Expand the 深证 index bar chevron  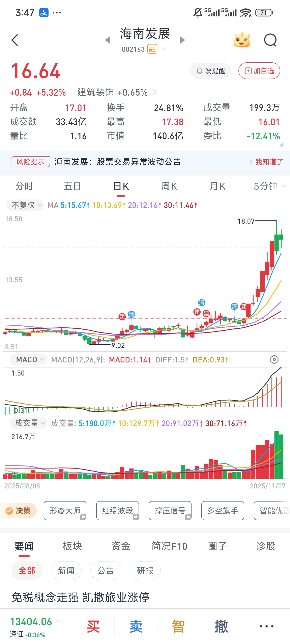point(59,621)
